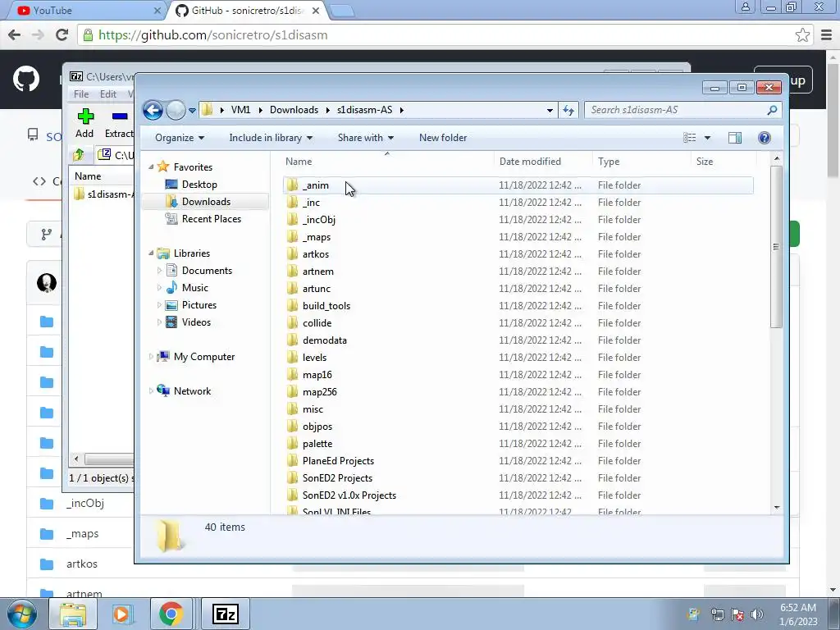Expand the Documents library node
The image size is (840, 630).
(159, 271)
